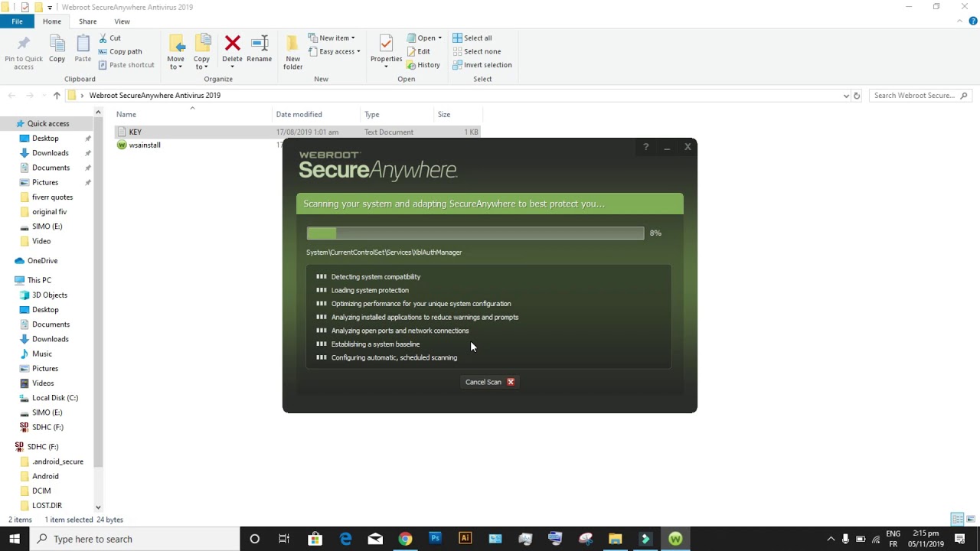
Task: Open the Easy access dropdown
Action: 335,51
